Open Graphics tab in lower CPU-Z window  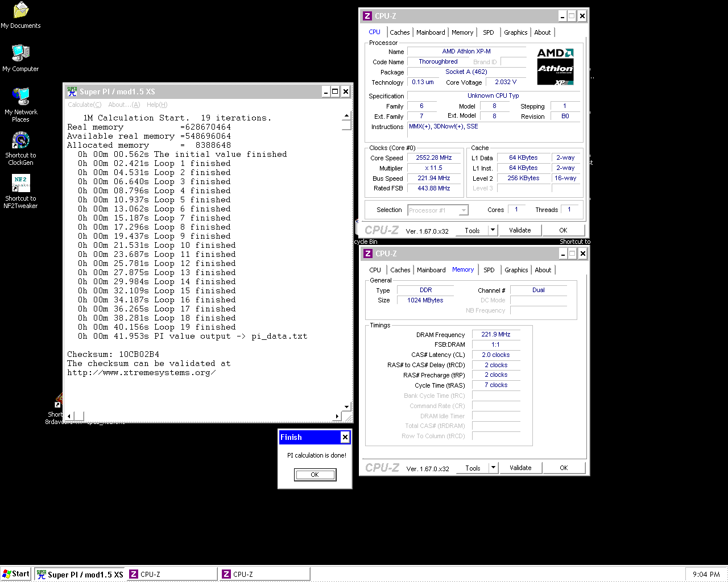pyautogui.click(x=516, y=270)
